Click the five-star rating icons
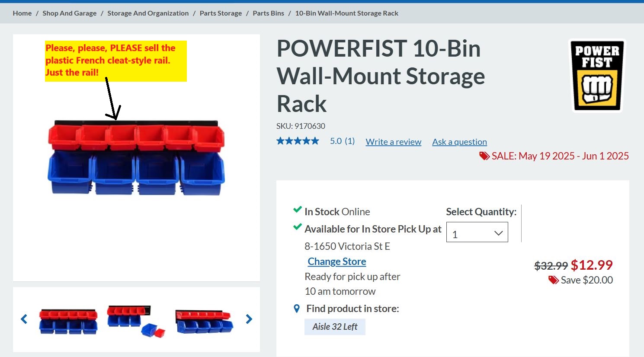Image resolution: width=644 pixels, height=357 pixels. pos(298,141)
